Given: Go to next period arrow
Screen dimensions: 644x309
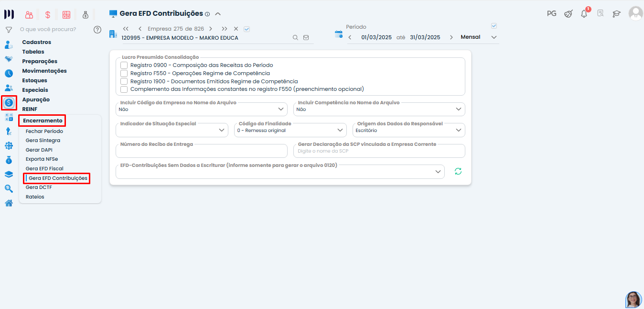Looking at the screenshot, I should point(451,37).
